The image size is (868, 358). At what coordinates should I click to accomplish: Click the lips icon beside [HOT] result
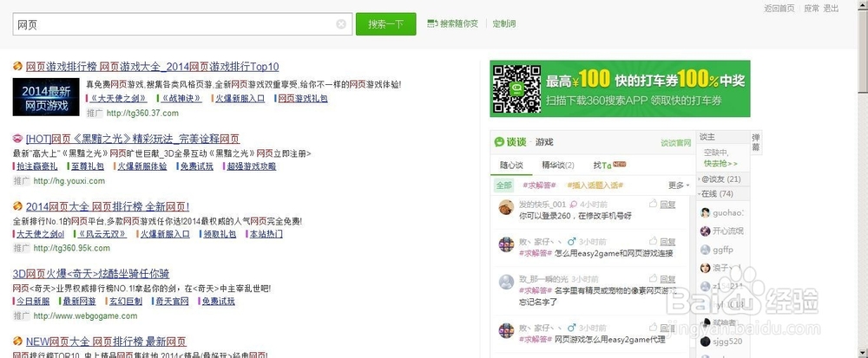(17, 138)
